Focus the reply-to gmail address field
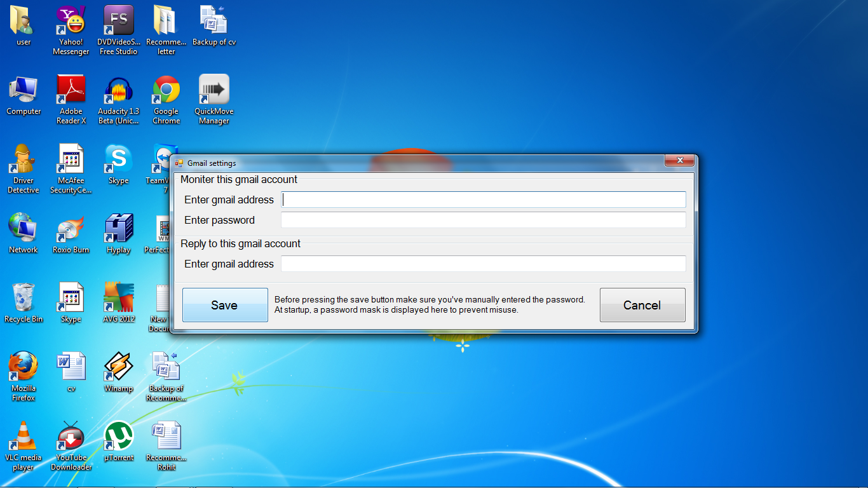The image size is (868, 488). [484, 264]
